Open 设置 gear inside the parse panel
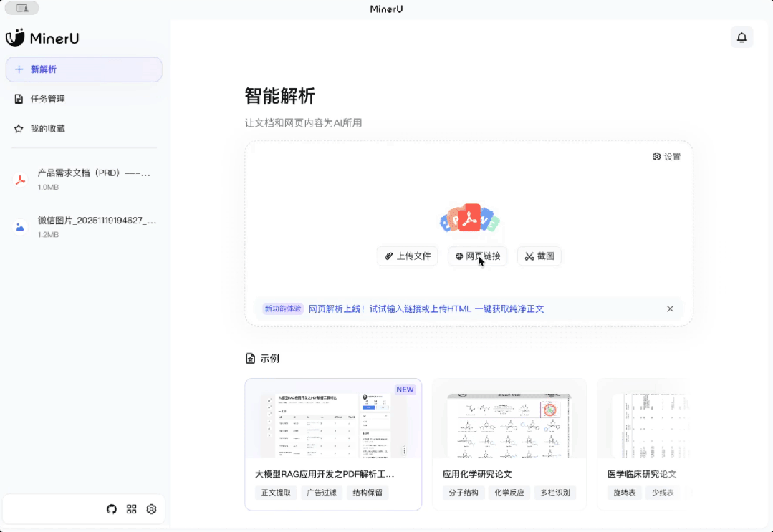 coord(666,156)
